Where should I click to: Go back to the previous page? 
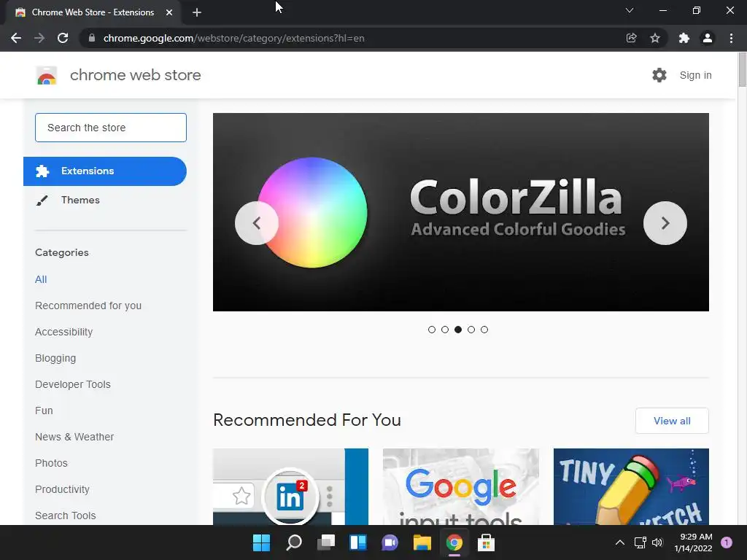(x=16, y=38)
